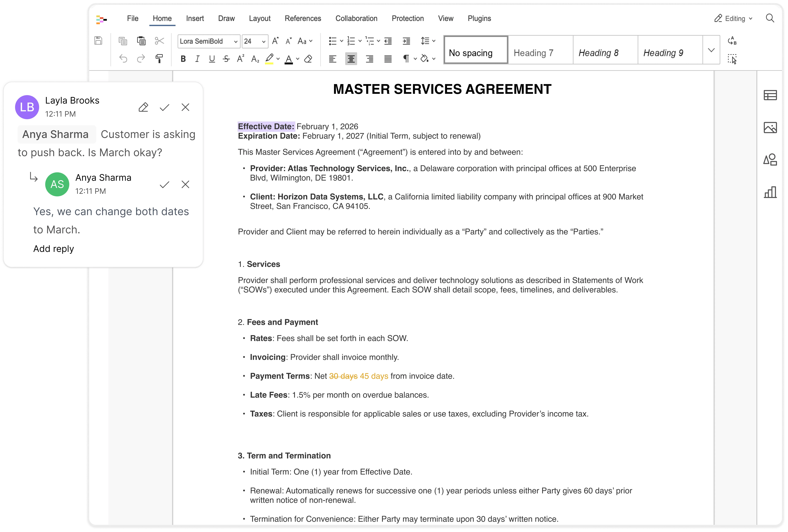788x532 pixels.
Task: Edit Layla Brooks' comment with pencil icon
Action: click(x=143, y=107)
